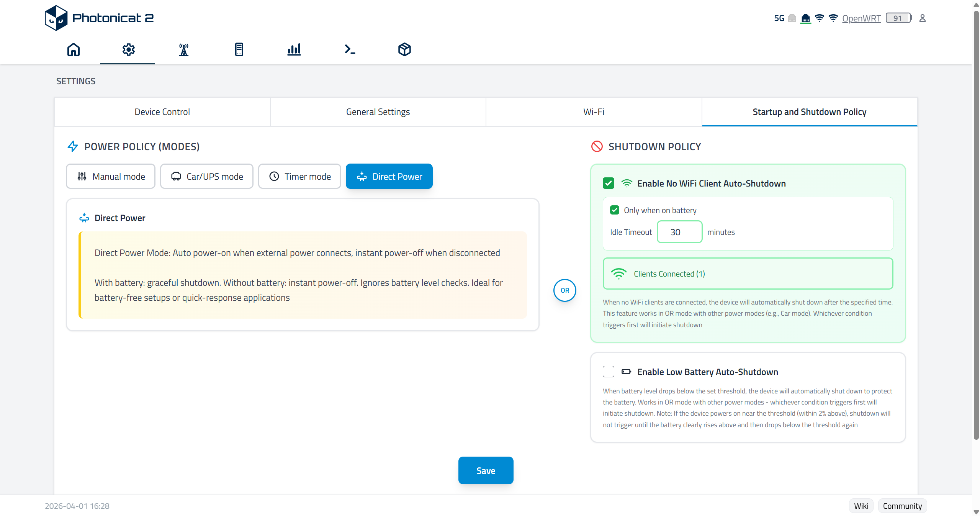The width and height of the screenshot is (980, 516).
Task: Activate Timer mode
Action: (299, 176)
